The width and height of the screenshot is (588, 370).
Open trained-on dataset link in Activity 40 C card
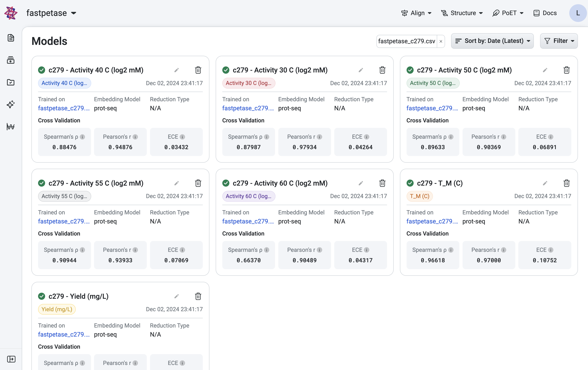click(64, 108)
